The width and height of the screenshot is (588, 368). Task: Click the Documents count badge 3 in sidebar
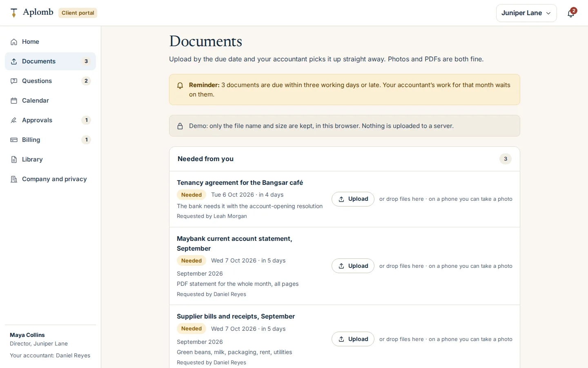tap(86, 61)
